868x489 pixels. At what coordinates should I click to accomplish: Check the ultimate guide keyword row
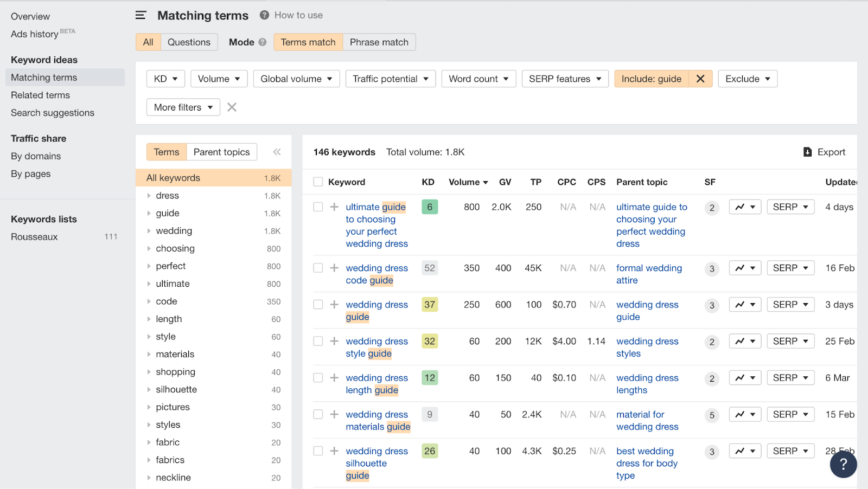point(318,207)
